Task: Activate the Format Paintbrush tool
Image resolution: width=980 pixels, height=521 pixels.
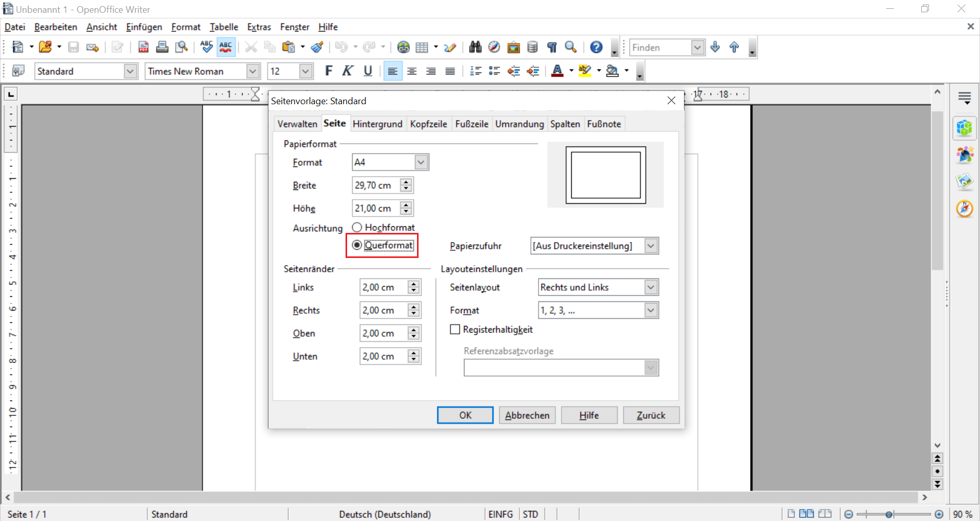Action: 316,47
